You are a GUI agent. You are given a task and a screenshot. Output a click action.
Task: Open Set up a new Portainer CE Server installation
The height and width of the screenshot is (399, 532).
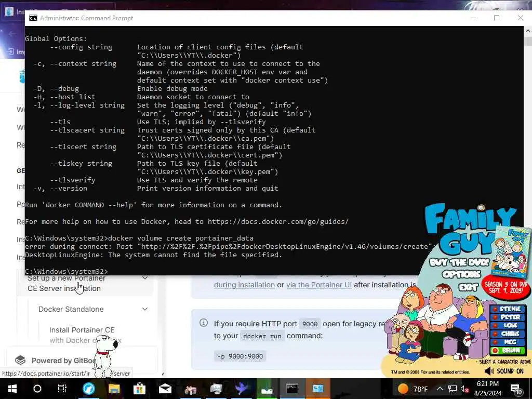[x=66, y=284]
